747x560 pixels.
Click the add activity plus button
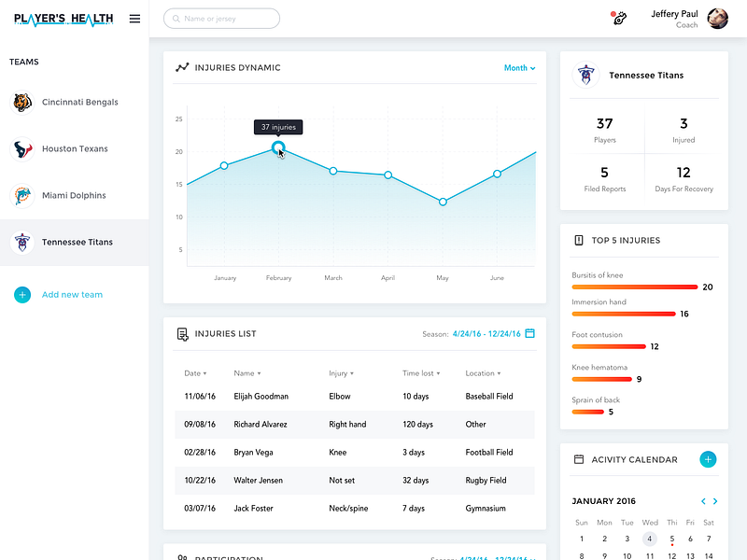(709, 459)
